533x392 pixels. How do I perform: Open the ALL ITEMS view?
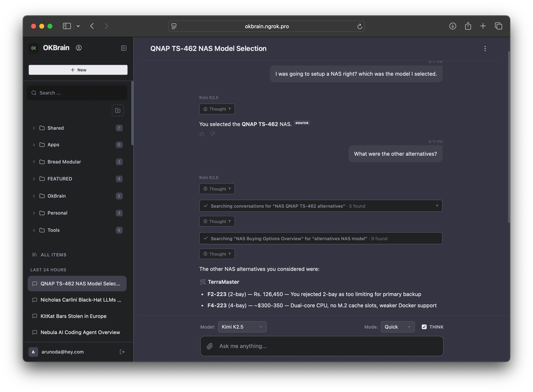pyautogui.click(x=53, y=255)
